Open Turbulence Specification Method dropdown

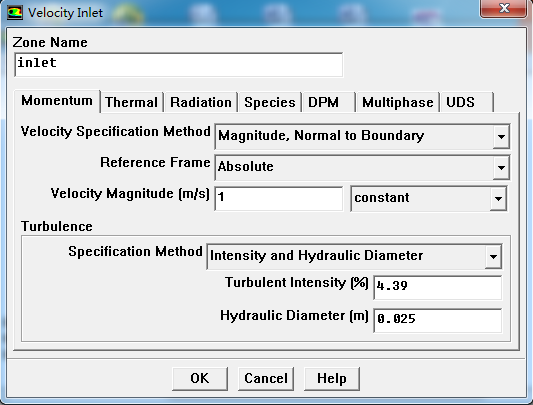[354, 256]
